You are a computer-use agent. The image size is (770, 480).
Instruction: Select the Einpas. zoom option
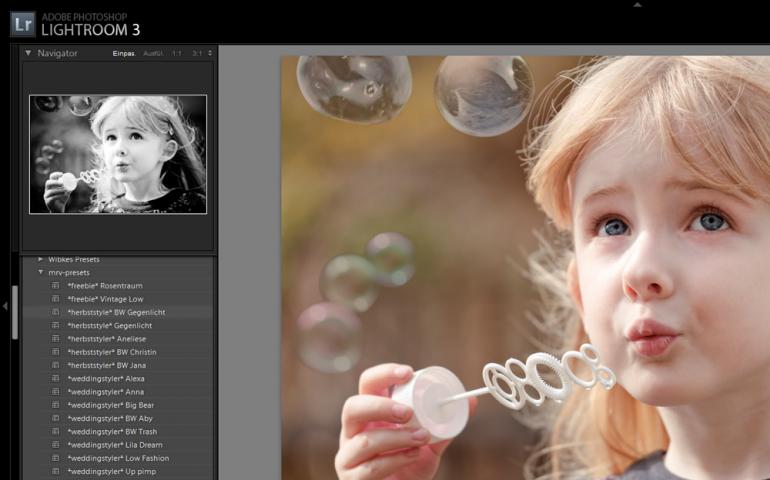point(124,53)
